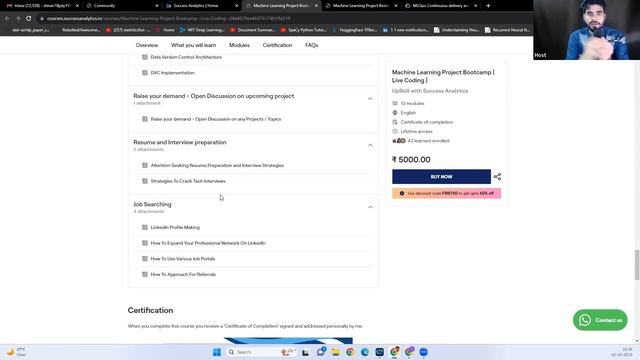This screenshot has width=640, height=360.
Task: Click the Lifetime access icon
Action: [x=395, y=131]
